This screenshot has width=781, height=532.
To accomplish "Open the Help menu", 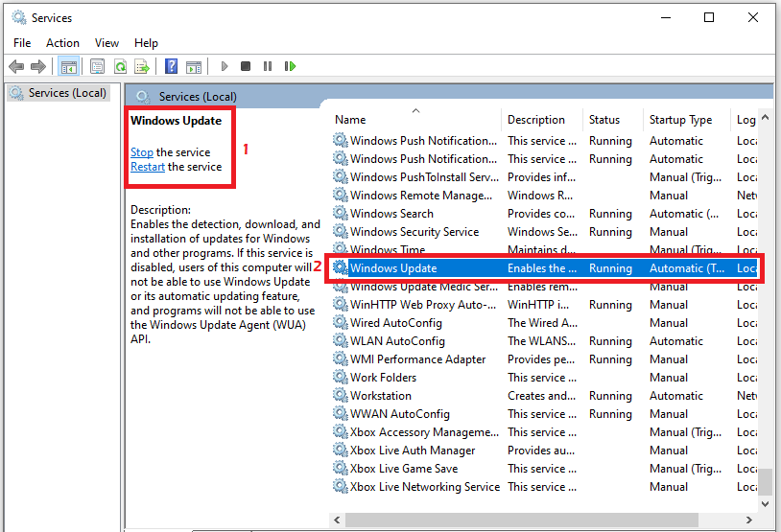I will coord(146,43).
